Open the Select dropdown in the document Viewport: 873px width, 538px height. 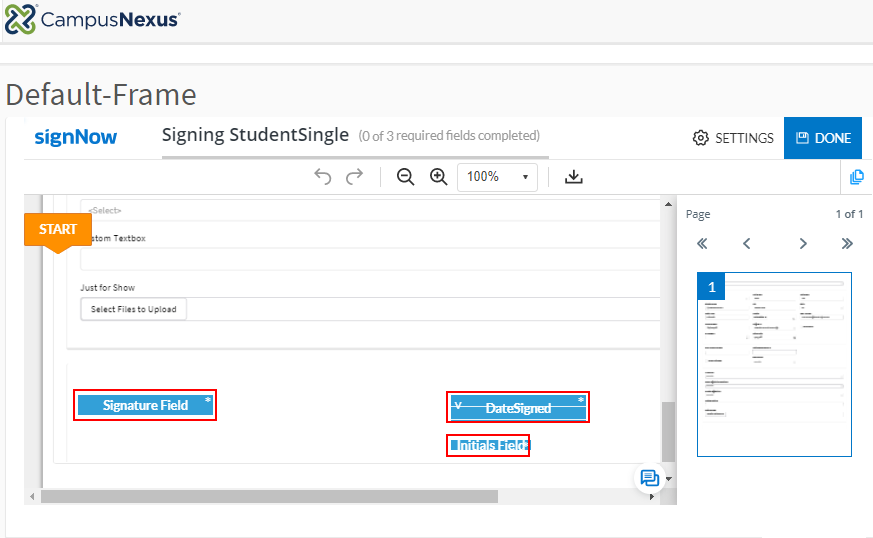tap(370, 210)
